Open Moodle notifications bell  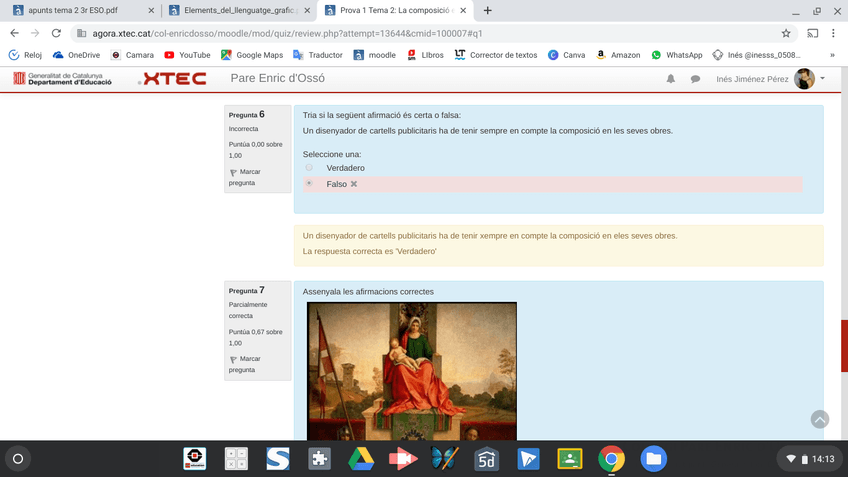671,79
